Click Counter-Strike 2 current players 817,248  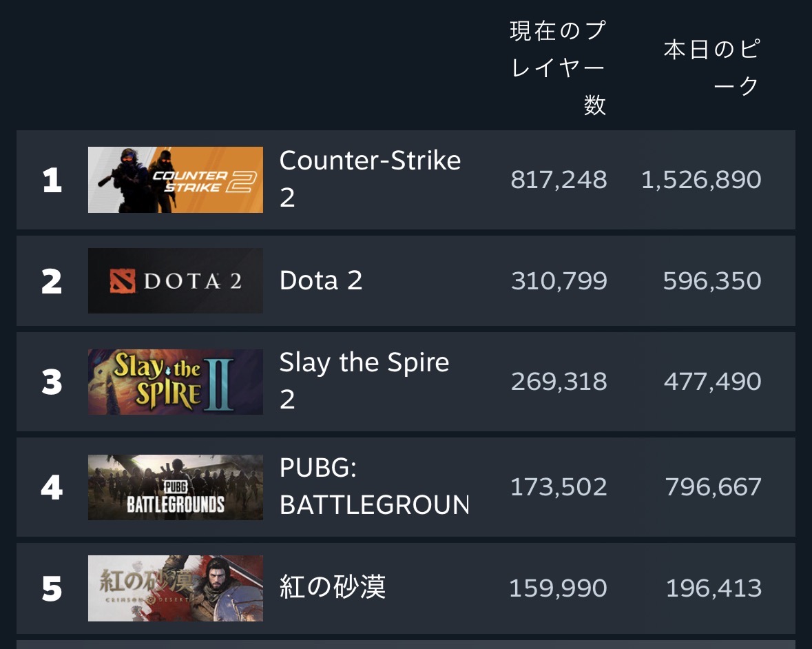pos(559,181)
